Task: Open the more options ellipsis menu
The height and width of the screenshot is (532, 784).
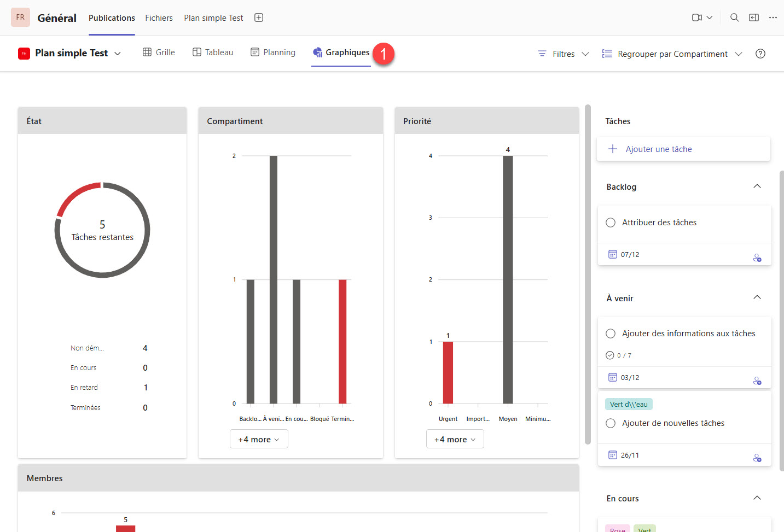Action: (773, 17)
